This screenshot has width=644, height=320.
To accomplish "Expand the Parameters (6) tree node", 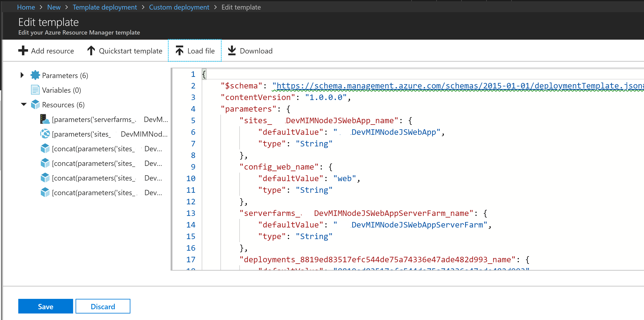I will (x=22, y=75).
